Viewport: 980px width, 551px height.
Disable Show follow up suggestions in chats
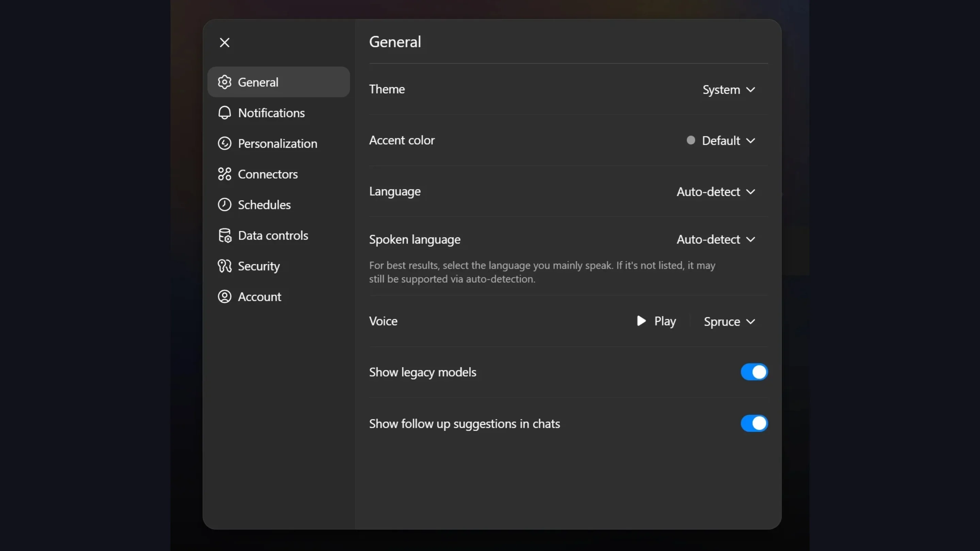[x=754, y=423]
